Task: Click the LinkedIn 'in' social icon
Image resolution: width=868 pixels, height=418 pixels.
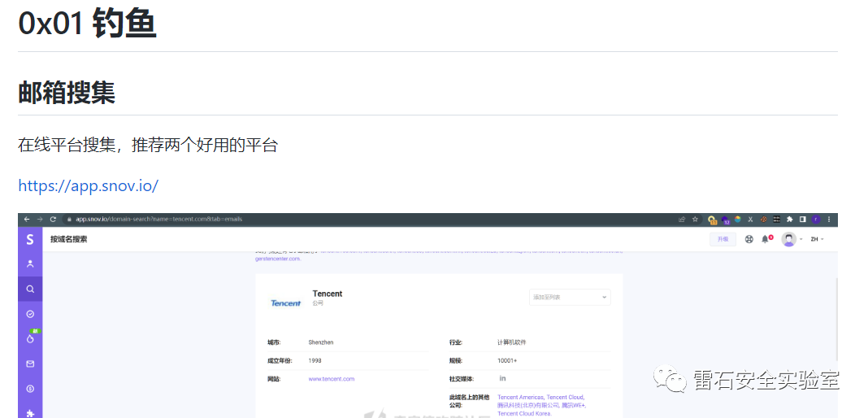Action: coord(502,378)
